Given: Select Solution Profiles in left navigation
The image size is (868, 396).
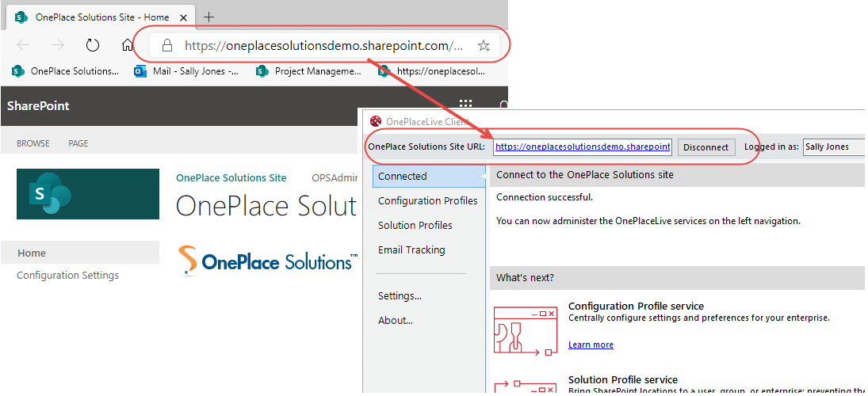Looking at the screenshot, I should pos(415,226).
